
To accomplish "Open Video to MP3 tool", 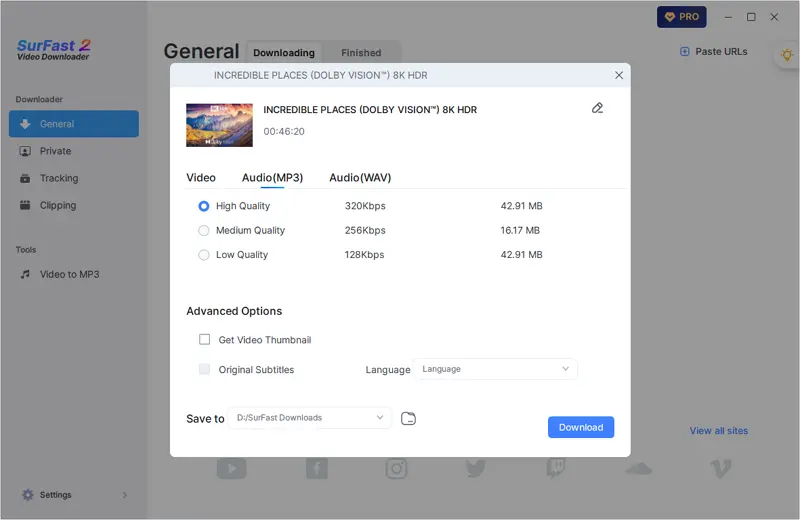I will (x=69, y=274).
